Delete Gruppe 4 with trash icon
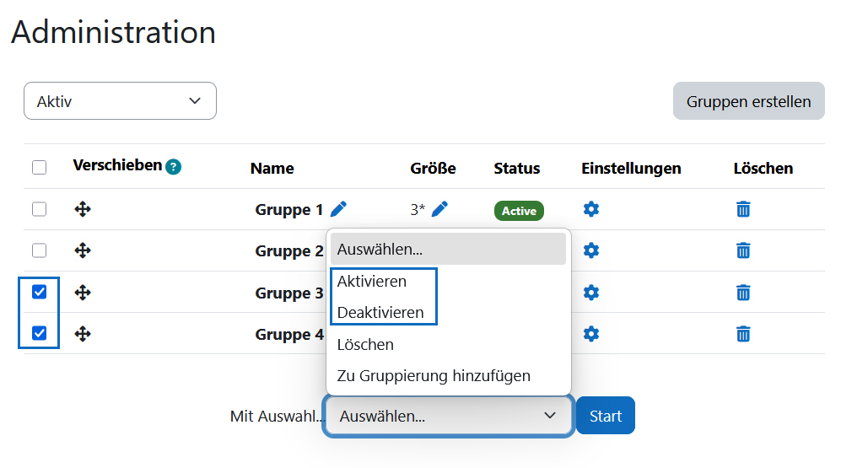This screenshot has height=468, width=868. click(743, 334)
